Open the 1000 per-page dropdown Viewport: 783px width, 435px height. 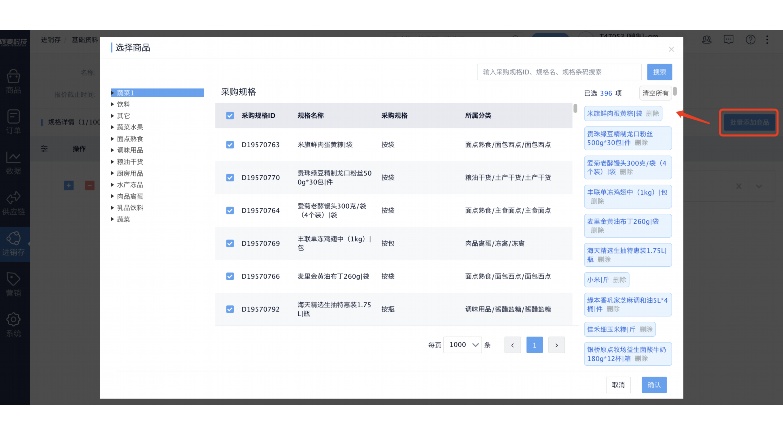tap(463, 345)
